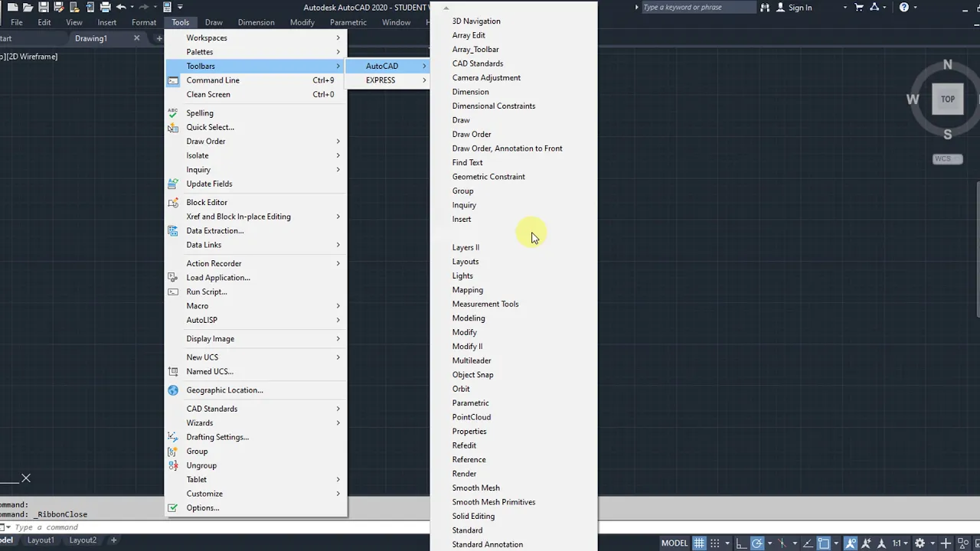
Task: Click the binoculars search icon
Action: click(765, 7)
